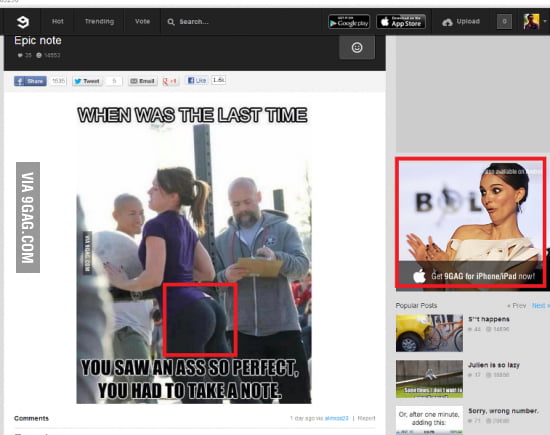Open the user profile avatar

pos(531,22)
